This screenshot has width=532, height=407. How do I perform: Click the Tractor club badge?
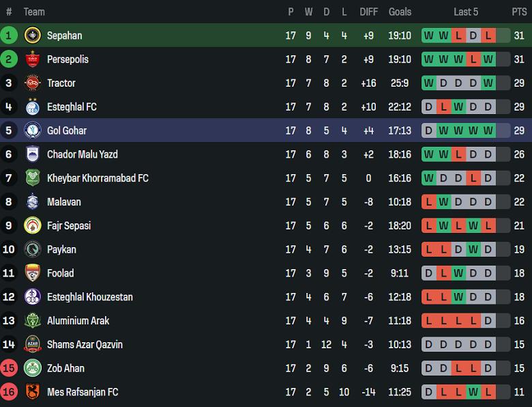[33, 83]
